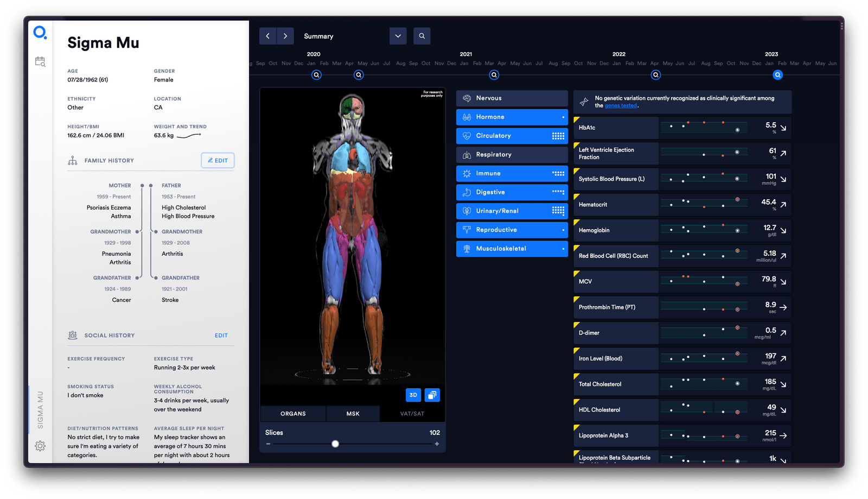Viewport: 868px width, 499px height.
Task: Open the Hormone system view
Action: [x=510, y=117]
